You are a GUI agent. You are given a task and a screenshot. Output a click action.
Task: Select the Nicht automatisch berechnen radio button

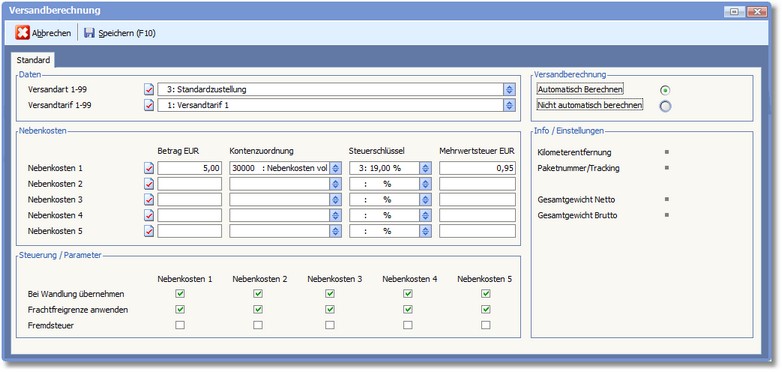[x=665, y=106]
